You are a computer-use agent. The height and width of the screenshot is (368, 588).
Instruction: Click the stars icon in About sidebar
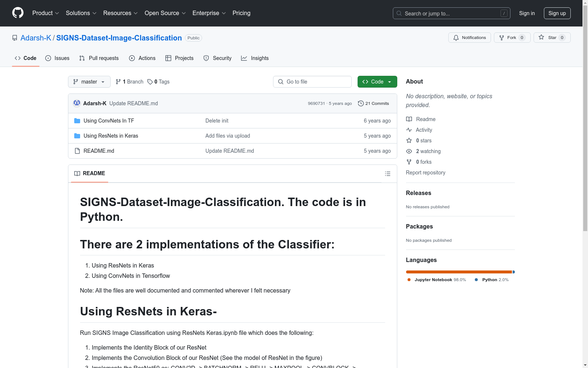(x=409, y=141)
